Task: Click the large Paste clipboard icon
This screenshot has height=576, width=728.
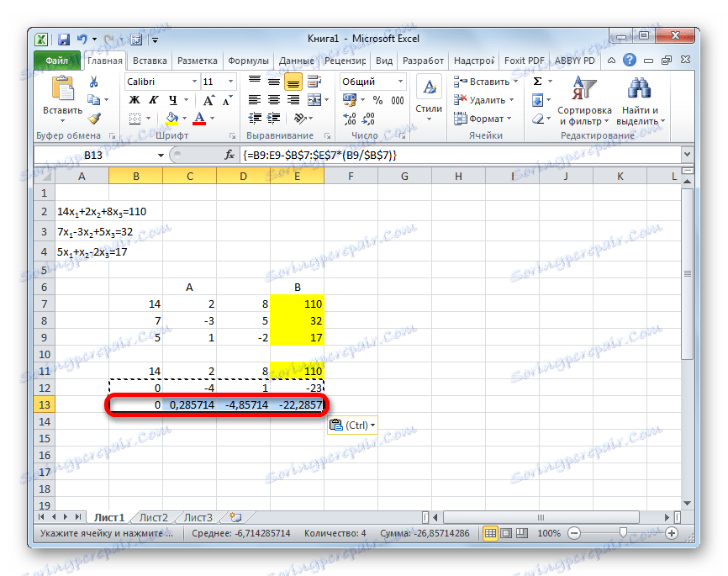Action: point(63,88)
